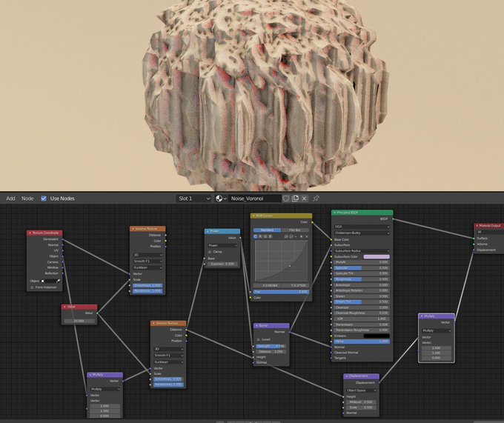Open the Power operation dropdown
The image size is (504, 423).
click(x=222, y=245)
